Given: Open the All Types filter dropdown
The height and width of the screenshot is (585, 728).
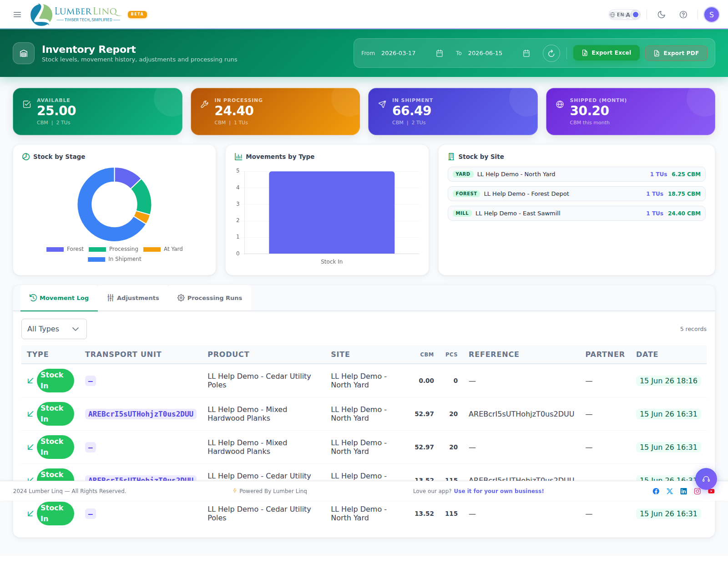Looking at the screenshot, I should point(54,329).
